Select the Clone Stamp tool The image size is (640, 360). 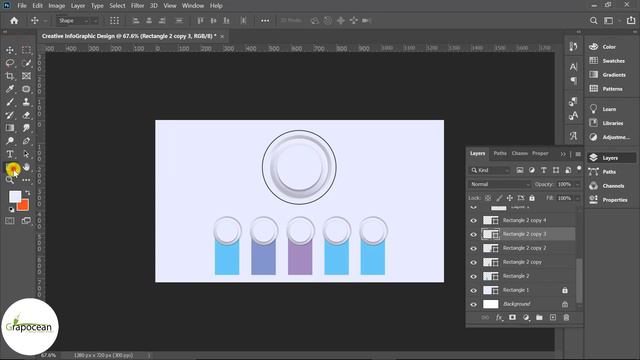point(26,102)
